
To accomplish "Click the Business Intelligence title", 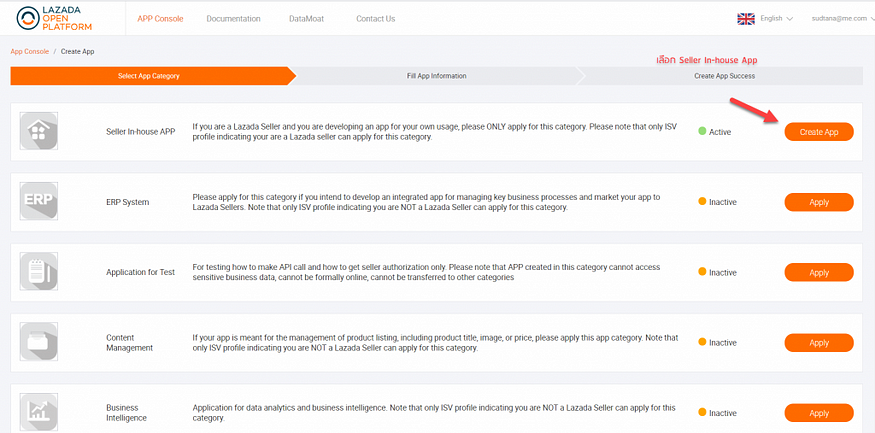I will click(x=126, y=413).
